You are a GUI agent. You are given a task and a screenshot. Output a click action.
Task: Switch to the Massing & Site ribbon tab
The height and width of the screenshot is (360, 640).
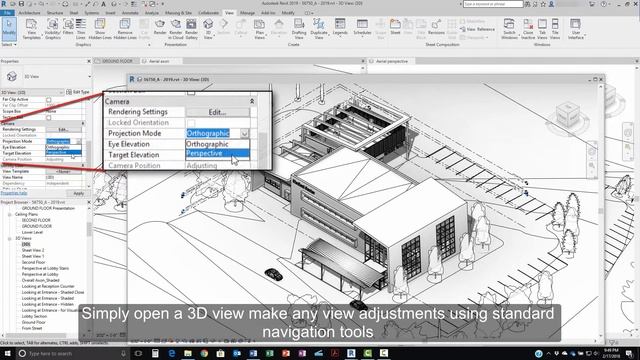178,13
